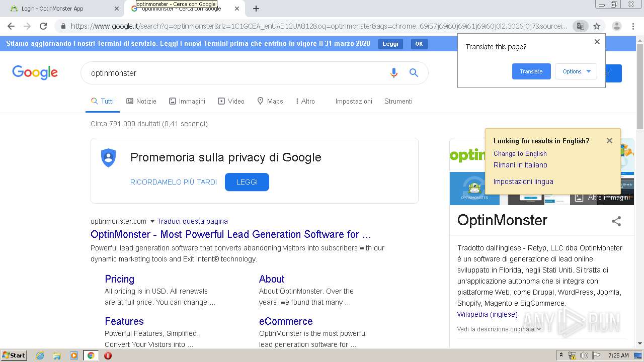Viewport: 644px width, 362px height.
Task: Click the blue Translate button
Action: (531, 71)
